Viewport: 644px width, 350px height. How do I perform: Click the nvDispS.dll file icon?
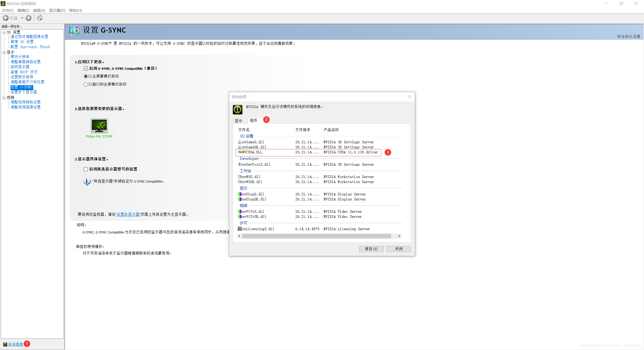tap(240, 194)
